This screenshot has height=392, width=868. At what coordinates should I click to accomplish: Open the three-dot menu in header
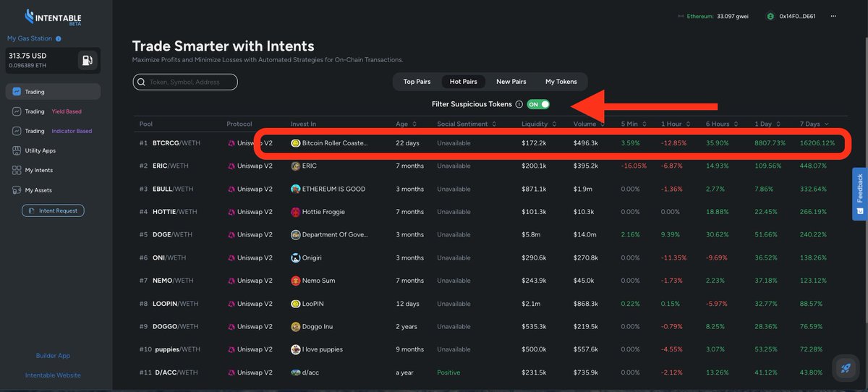(833, 16)
